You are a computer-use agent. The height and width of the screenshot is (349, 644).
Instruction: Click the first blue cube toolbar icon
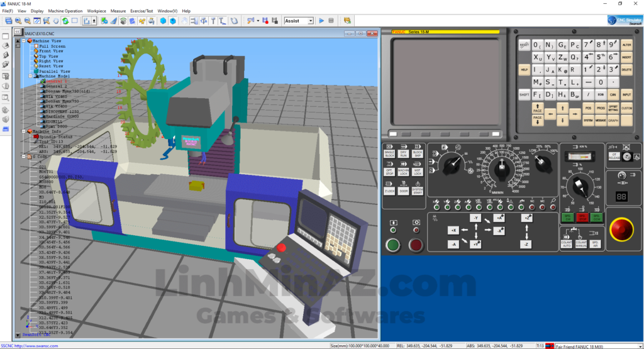click(x=163, y=21)
